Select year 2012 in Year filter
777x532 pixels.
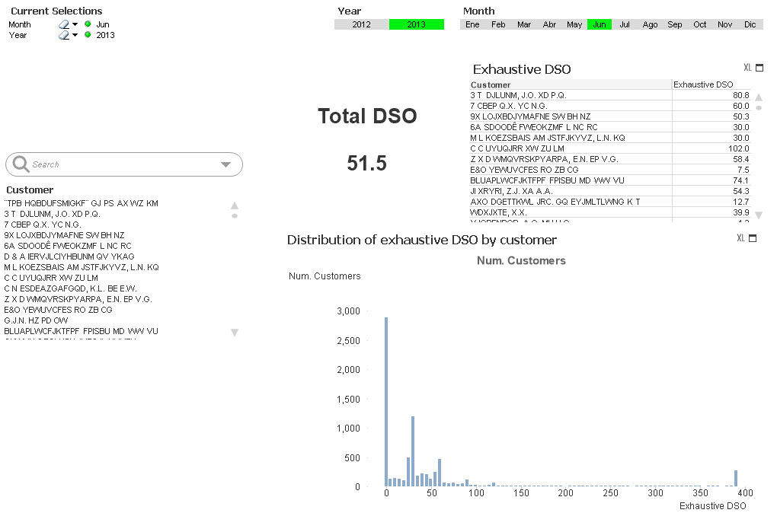[361, 24]
